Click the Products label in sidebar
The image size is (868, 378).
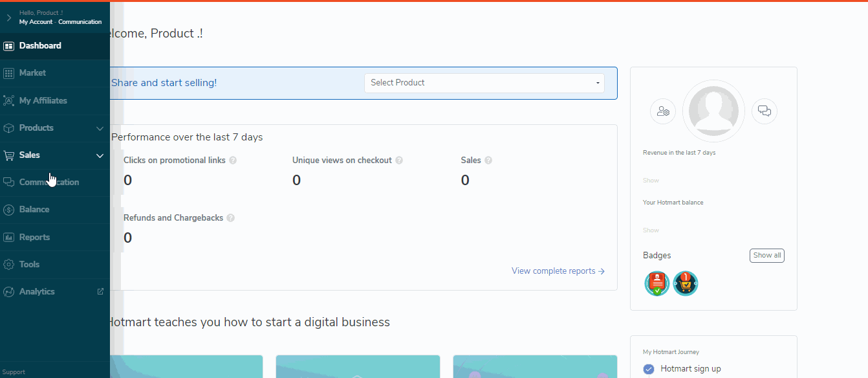click(36, 128)
